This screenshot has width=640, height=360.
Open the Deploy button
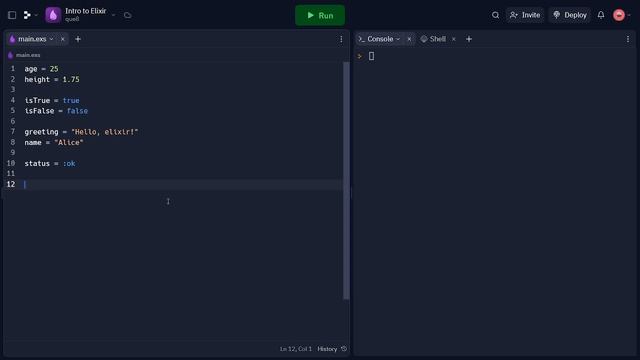coord(570,15)
